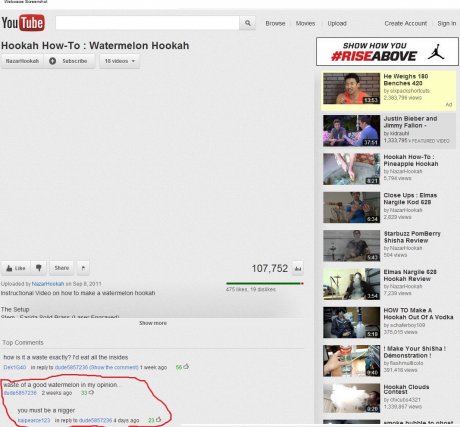
Task: Open Hookah Out Of A Vodka thumbnail
Action: click(x=351, y=322)
